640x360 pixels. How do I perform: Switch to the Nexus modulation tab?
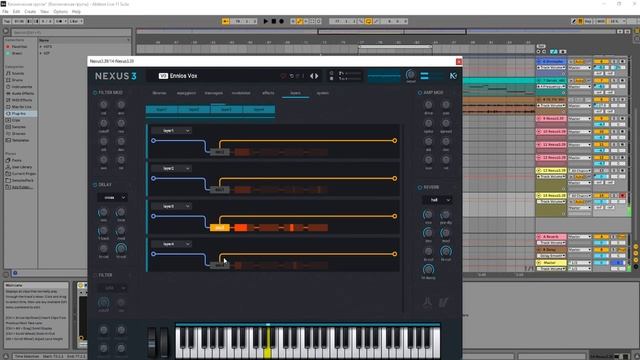(241, 93)
